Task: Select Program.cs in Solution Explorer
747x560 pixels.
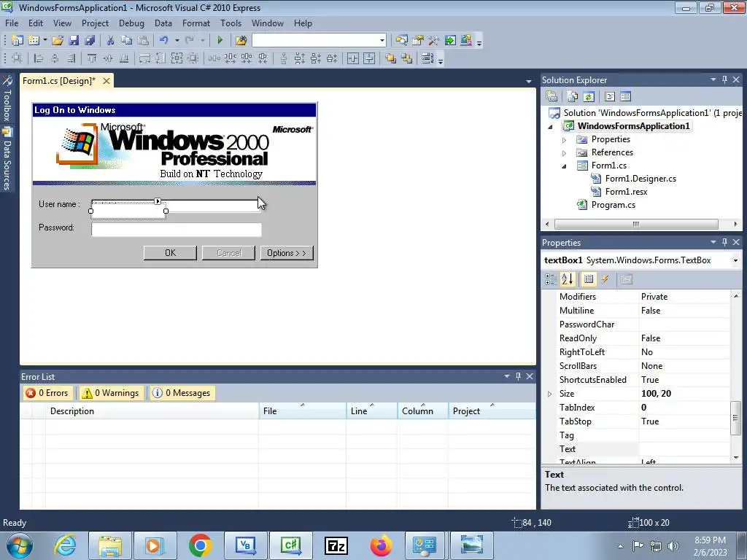Action: tap(613, 205)
